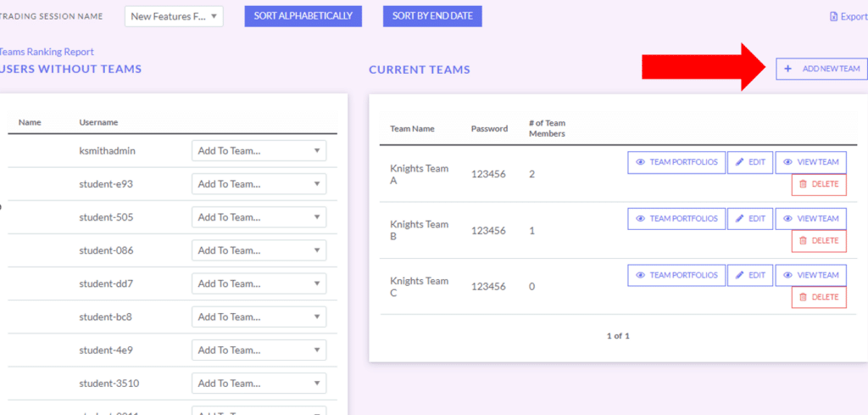868x415 pixels.
Task: View Team Portfolios for Knights Team C
Action: point(676,275)
